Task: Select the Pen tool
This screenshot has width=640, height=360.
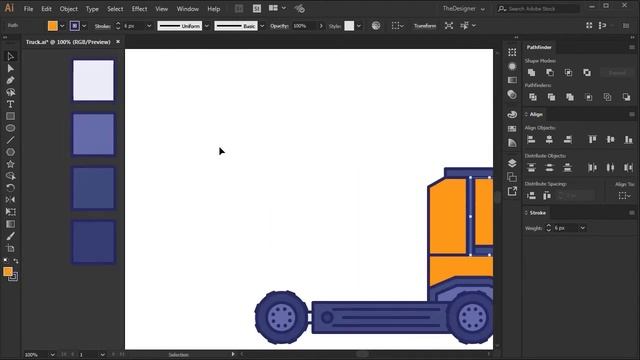Action: tap(11, 80)
